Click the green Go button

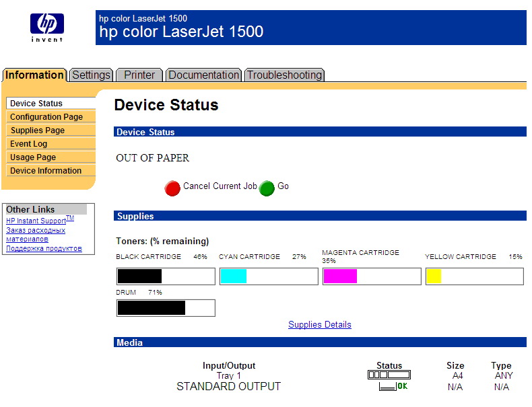(x=267, y=188)
